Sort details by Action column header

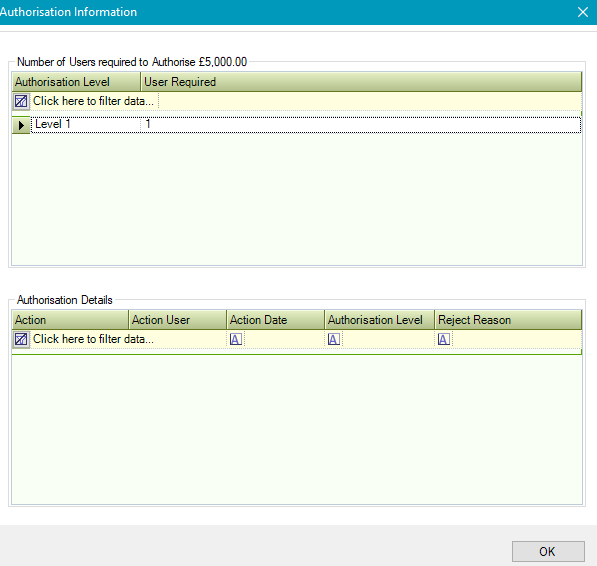click(x=70, y=320)
